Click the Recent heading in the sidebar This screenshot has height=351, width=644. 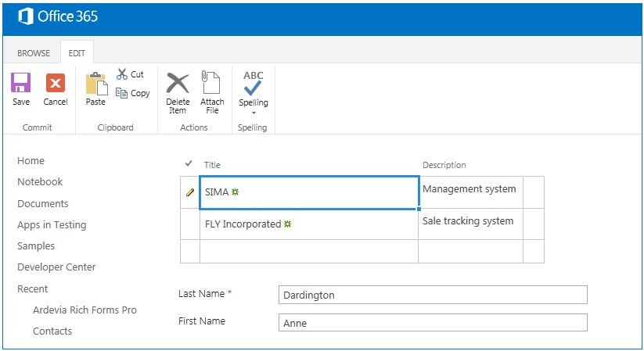[x=32, y=289]
